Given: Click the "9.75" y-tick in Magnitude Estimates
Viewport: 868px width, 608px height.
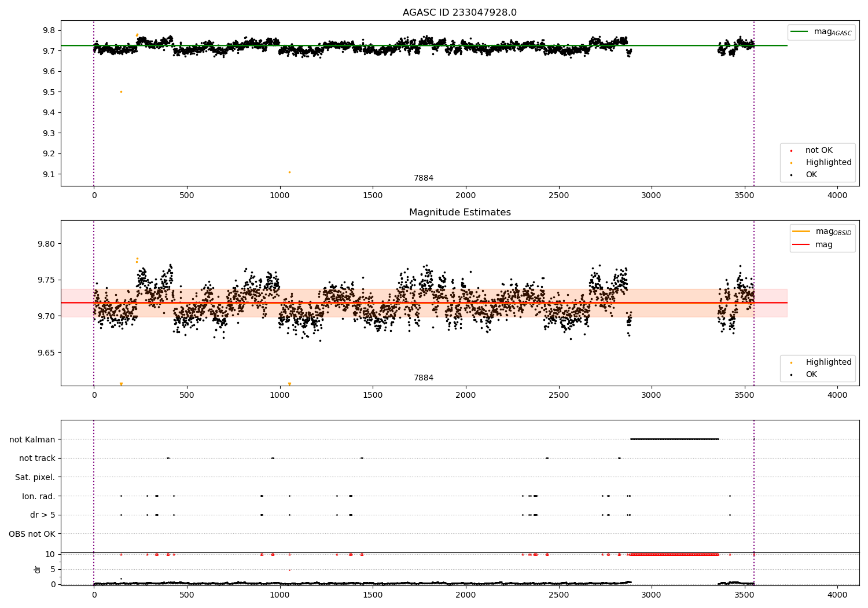Looking at the screenshot, I should click(x=46, y=280).
